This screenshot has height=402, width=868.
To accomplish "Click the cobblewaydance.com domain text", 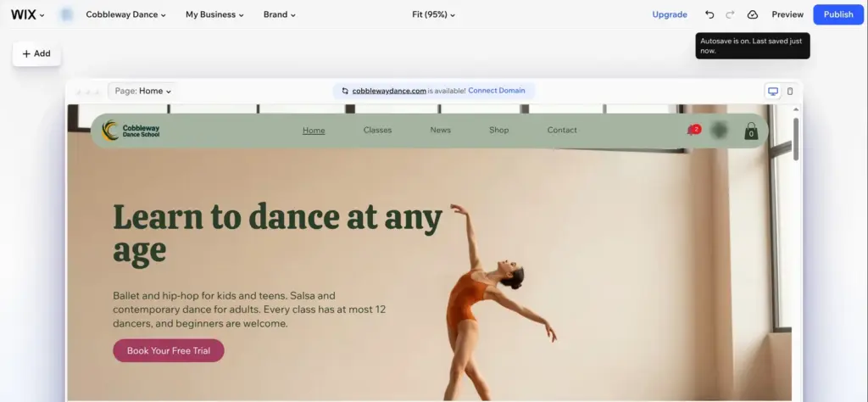I will click(389, 91).
